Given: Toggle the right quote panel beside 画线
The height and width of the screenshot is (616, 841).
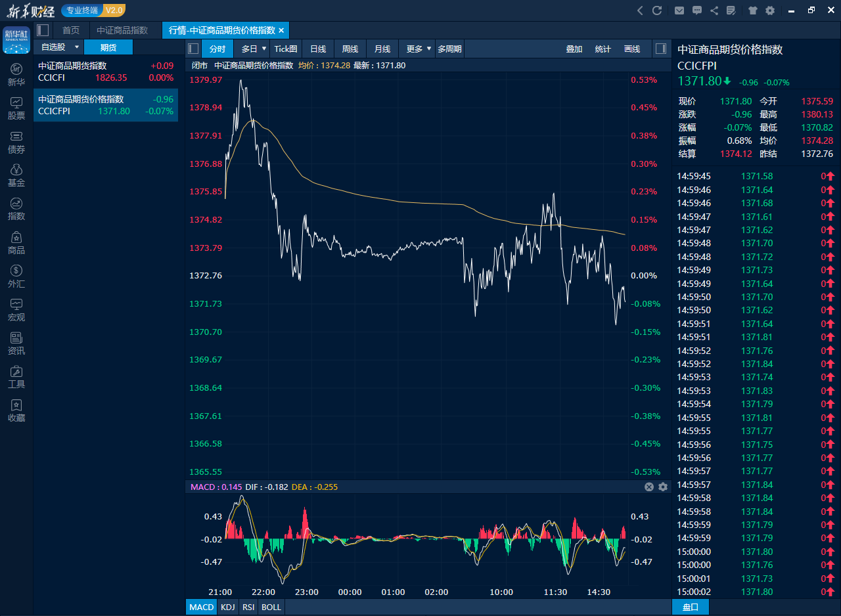Looking at the screenshot, I should (661, 49).
